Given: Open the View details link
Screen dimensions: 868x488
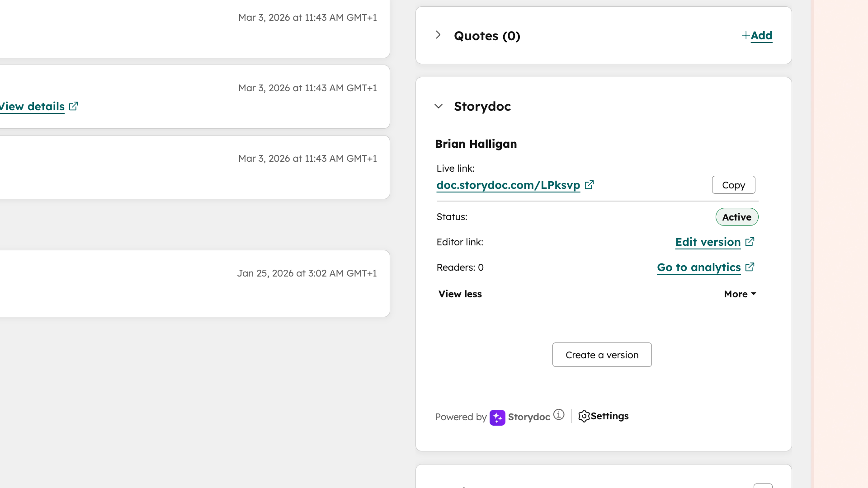Looking at the screenshot, I should [32, 107].
